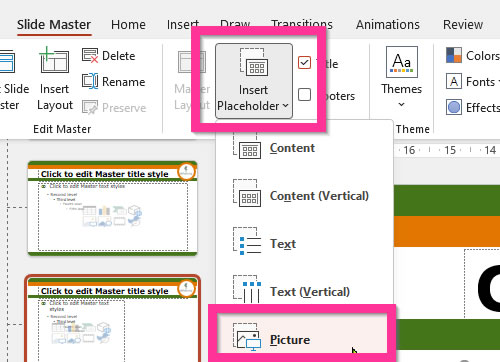The height and width of the screenshot is (362, 500).
Task: Click the Picture placeholder icon
Action: pyautogui.click(x=247, y=337)
